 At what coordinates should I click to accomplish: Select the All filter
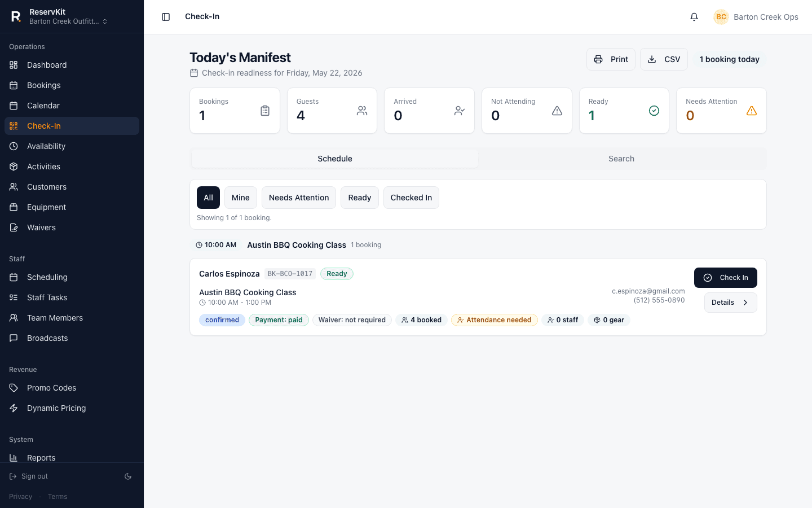tap(208, 198)
